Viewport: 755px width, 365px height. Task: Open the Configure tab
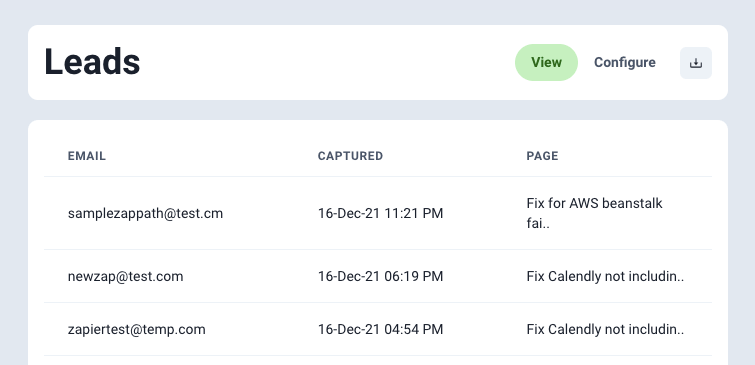point(625,63)
